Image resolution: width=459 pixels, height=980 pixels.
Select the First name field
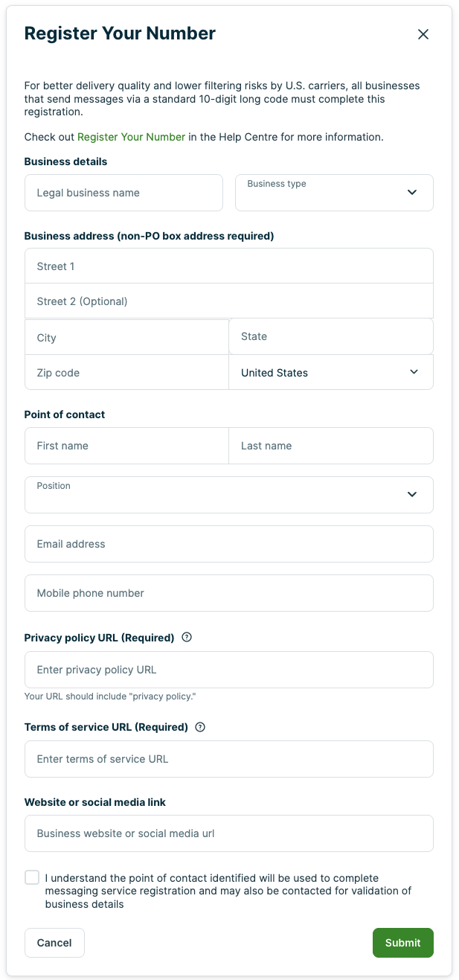pyautogui.click(x=126, y=446)
